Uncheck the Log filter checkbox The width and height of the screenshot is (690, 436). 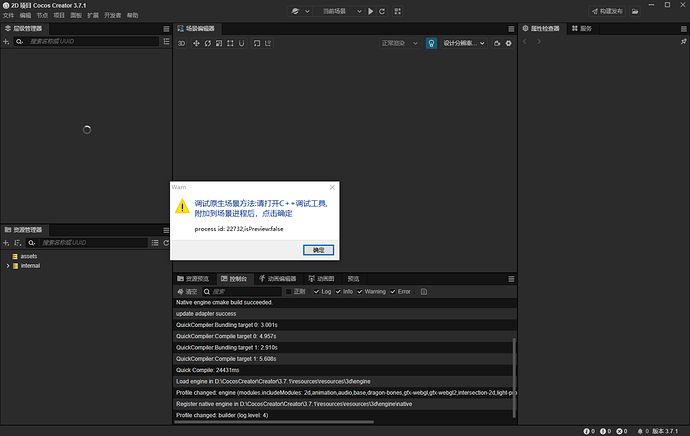(x=316, y=292)
